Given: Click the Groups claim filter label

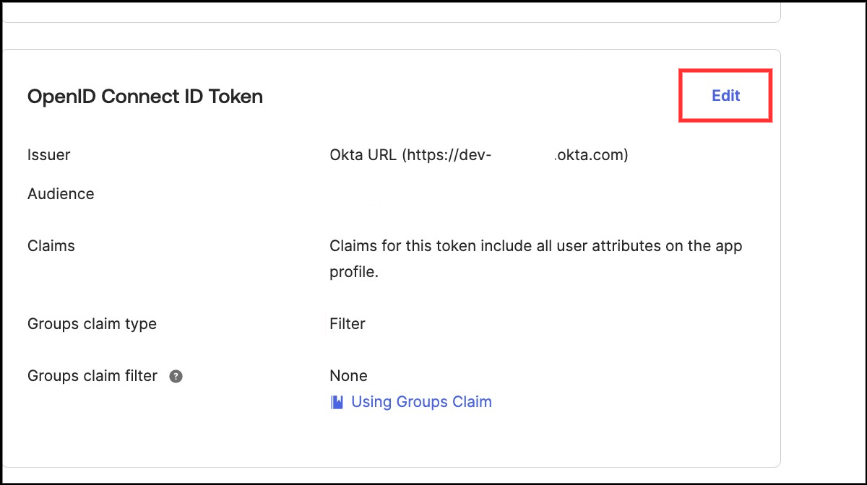Looking at the screenshot, I should tap(93, 376).
